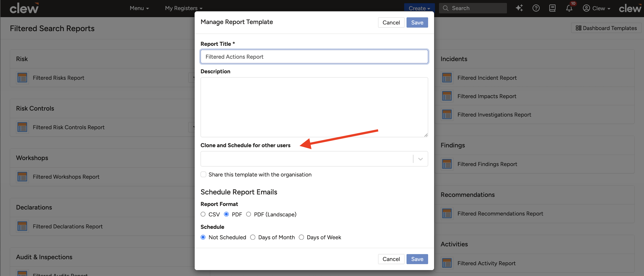Click Cancel button at bottom of dialog
Screen dimensions: 644x276
(x=391, y=259)
